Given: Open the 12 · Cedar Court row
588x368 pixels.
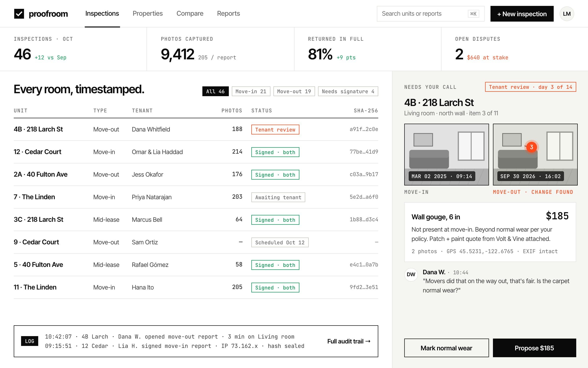Looking at the screenshot, I should click(196, 152).
